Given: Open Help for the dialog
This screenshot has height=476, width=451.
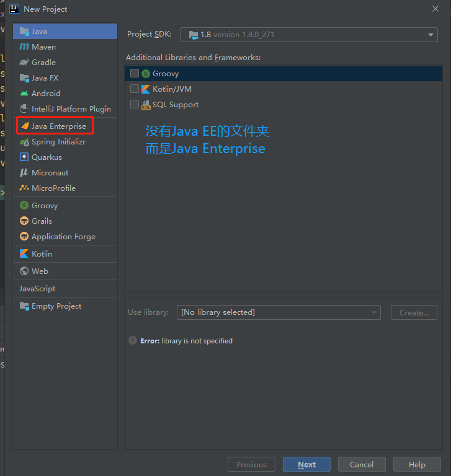Looking at the screenshot, I should pos(417,464).
